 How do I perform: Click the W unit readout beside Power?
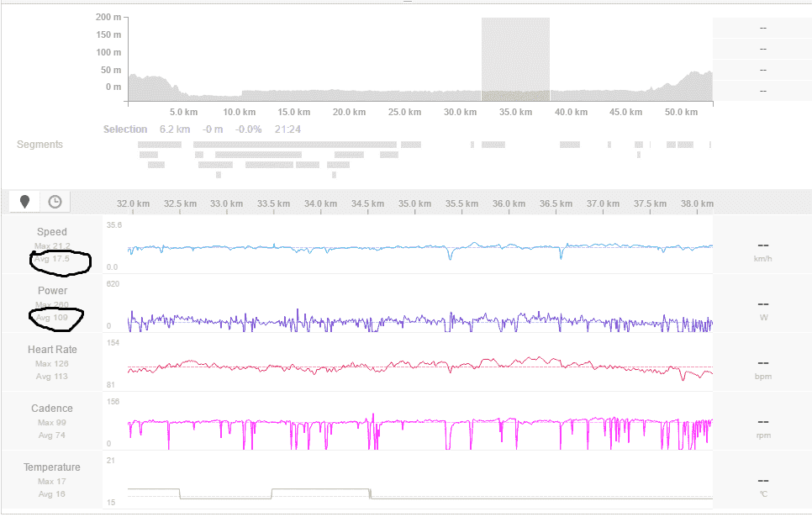pyautogui.click(x=762, y=318)
